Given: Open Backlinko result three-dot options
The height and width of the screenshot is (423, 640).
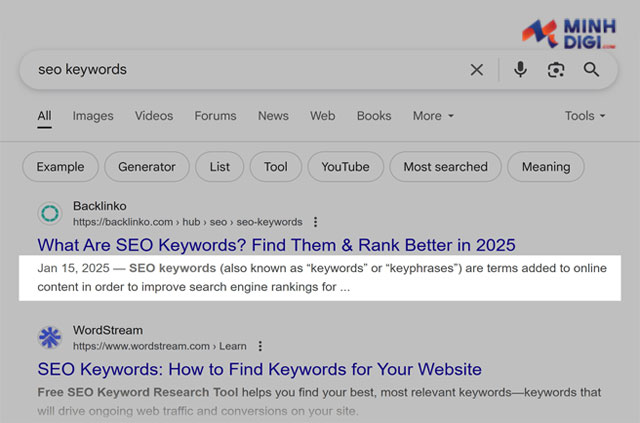Looking at the screenshot, I should click(x=315, y=222).
